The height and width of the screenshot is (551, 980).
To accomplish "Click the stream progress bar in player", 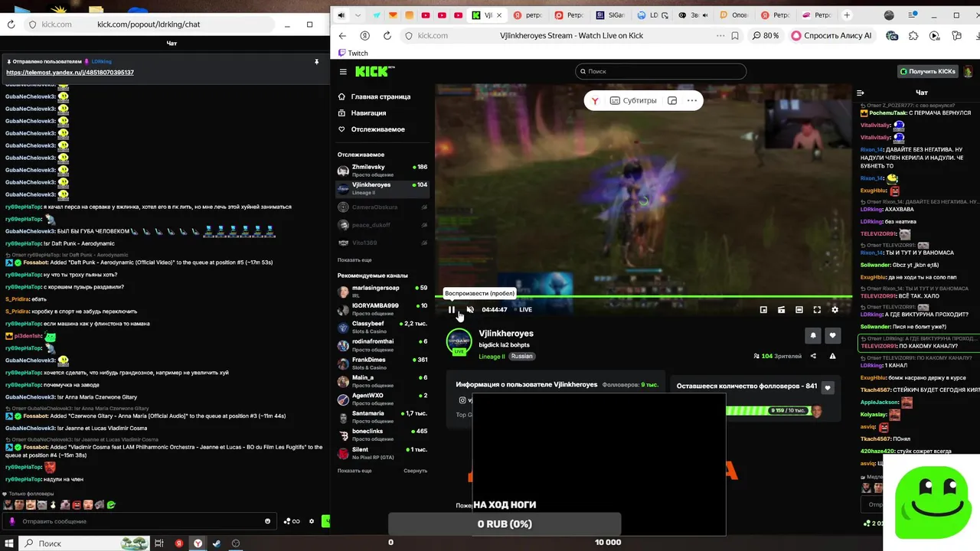I will pyautogui.click(x=644, y=296).
